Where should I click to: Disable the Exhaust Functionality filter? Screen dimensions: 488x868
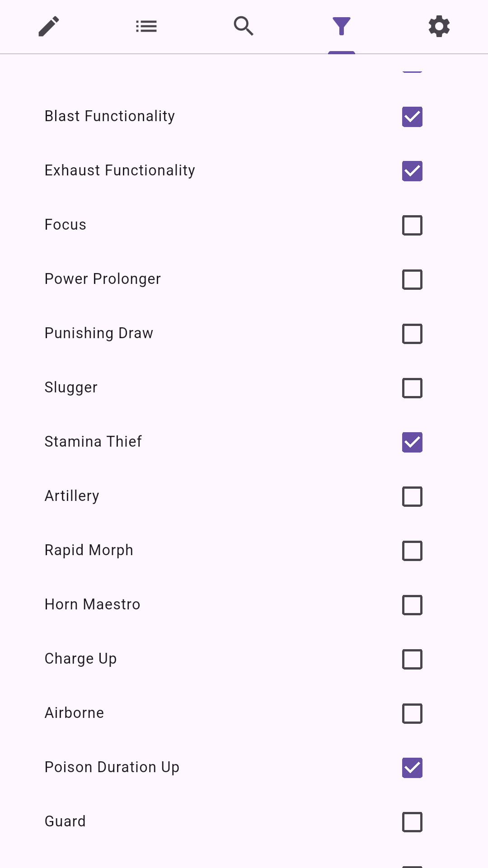pos(412,171)
